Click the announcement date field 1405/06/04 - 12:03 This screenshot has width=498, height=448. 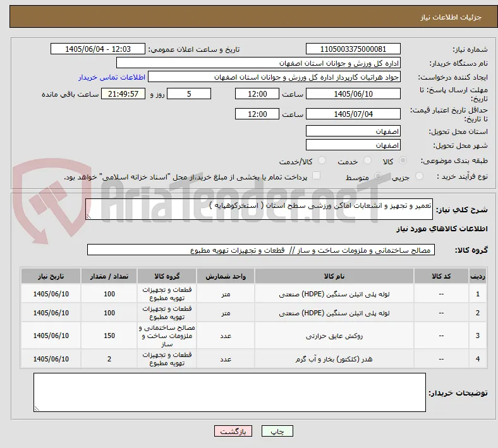click(x=98, y=49)
